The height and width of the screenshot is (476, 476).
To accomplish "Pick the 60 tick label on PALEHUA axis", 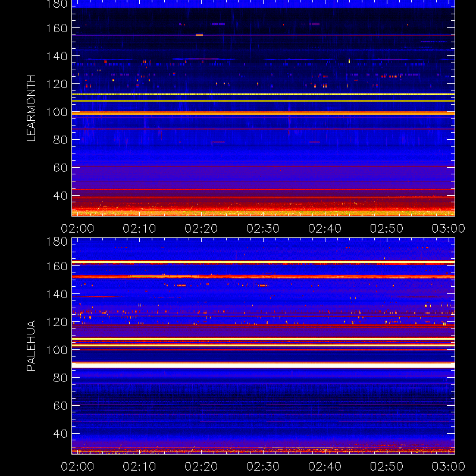I will (60, 406).
